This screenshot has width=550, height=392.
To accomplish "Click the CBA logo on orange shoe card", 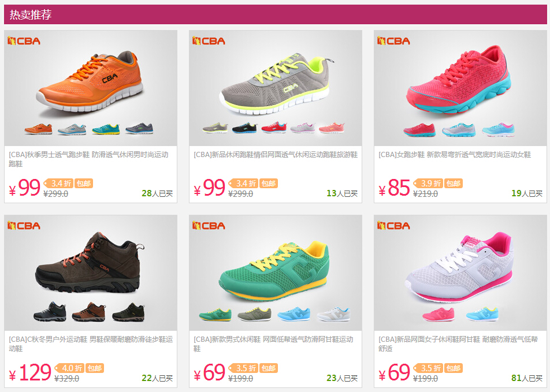I will point(24,41).
